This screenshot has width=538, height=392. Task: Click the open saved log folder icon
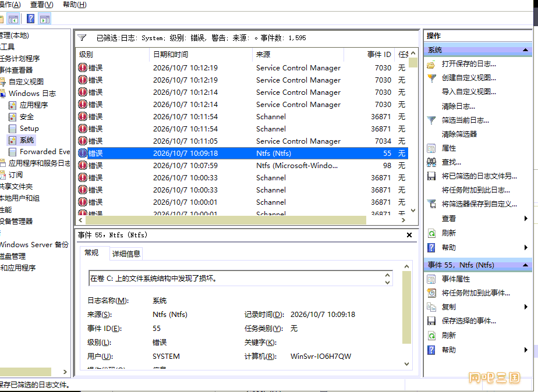tap(431, 64)
